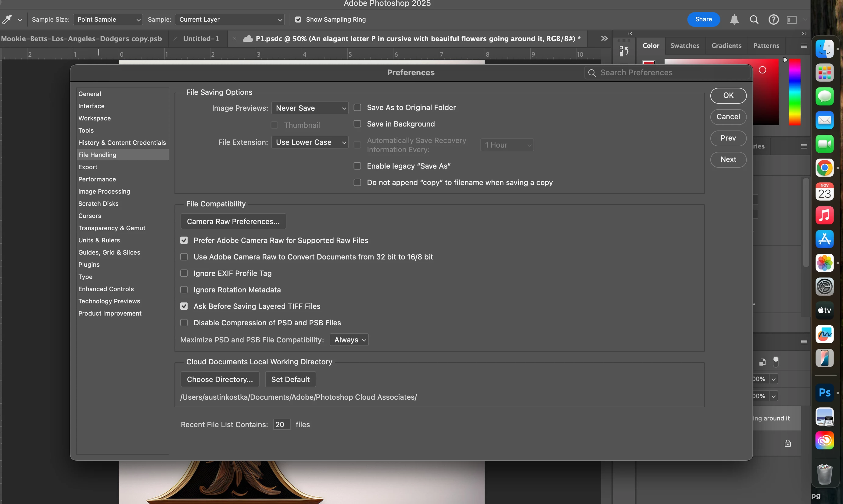Screen dimensions: 843x504
Task: Click the search magnifier icon
Action: 754,19
